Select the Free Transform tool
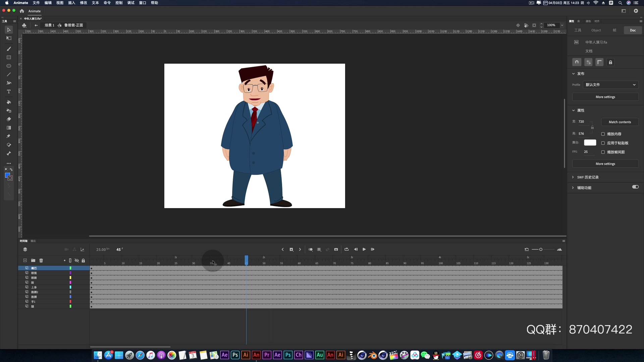The image size is (644, 362). point(9,38)
